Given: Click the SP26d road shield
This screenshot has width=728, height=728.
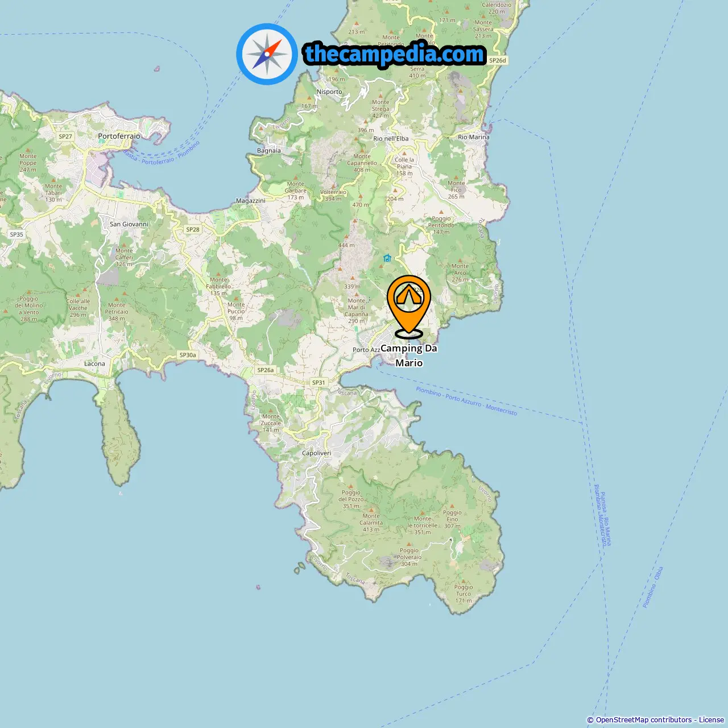Looking at the screenshot, I should click(x=498, y=60).
